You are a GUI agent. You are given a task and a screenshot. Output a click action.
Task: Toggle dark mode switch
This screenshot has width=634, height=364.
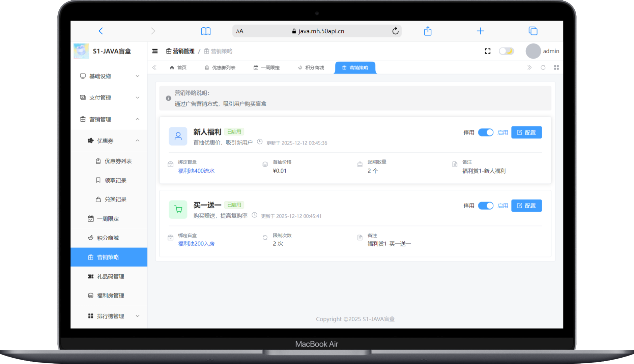[x=506, y=51]
